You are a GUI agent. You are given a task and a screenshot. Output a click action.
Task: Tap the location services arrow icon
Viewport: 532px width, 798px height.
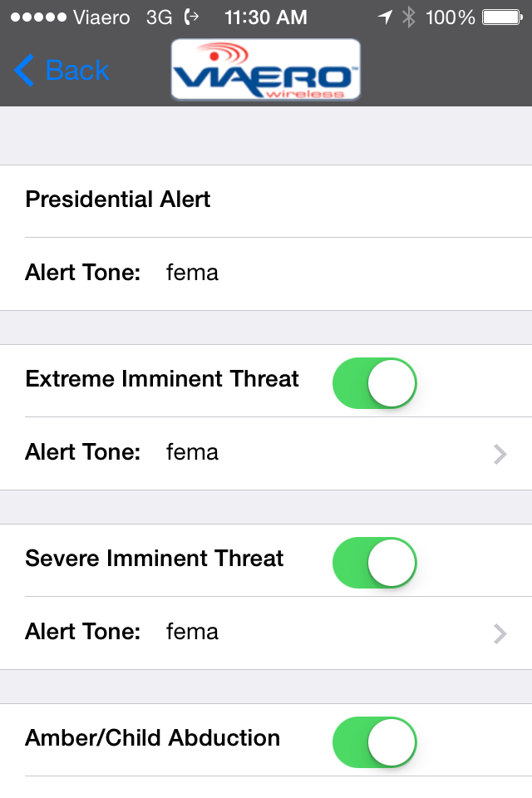pos(385,17)
